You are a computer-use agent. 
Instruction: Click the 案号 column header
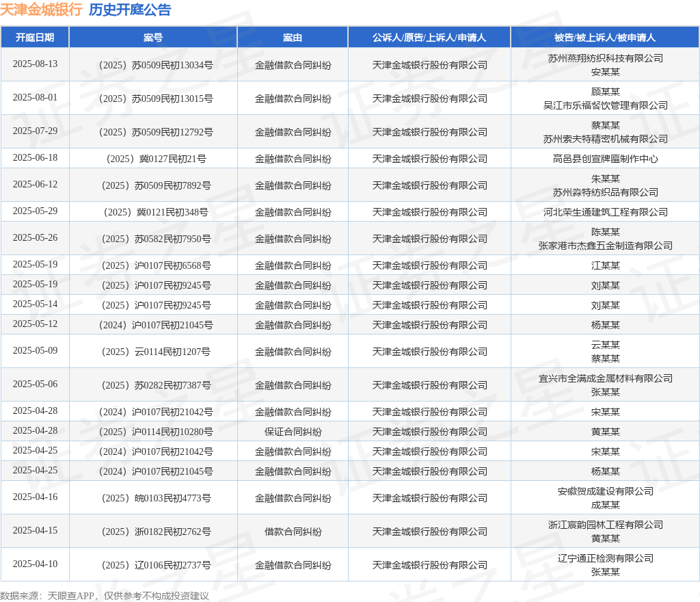point(153,38)
